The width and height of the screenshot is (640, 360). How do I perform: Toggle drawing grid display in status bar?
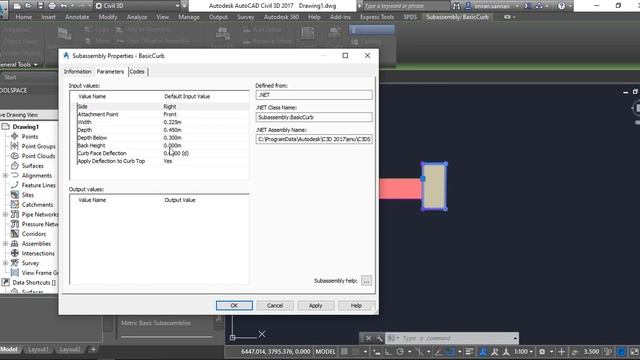point(344,351)
